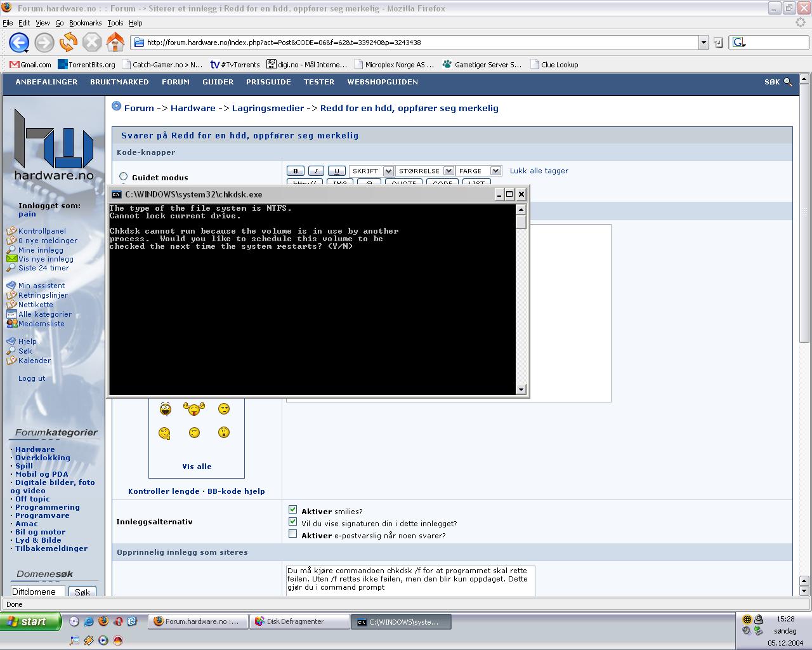This screenshot has width=812, height=650.
Task: Click the Bold B formatting button
Action: (296, 171)
